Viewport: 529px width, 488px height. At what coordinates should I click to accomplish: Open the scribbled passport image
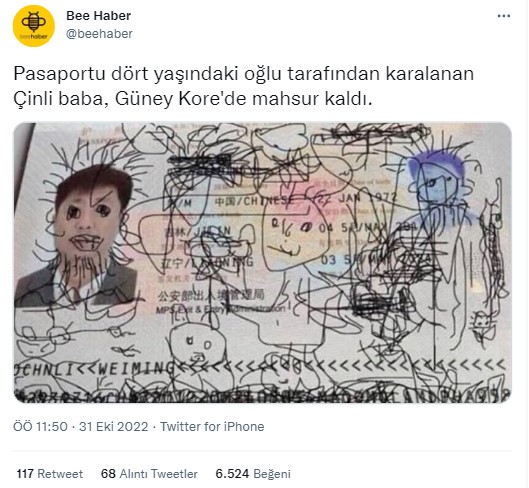coord(262,263)
